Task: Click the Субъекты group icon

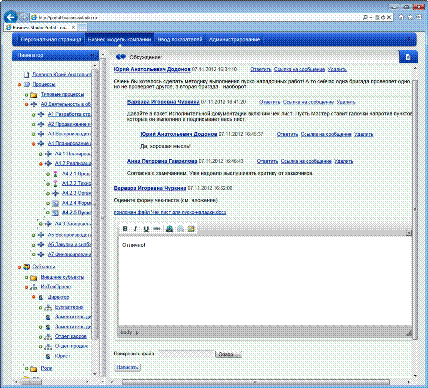Action: point(27,267)
